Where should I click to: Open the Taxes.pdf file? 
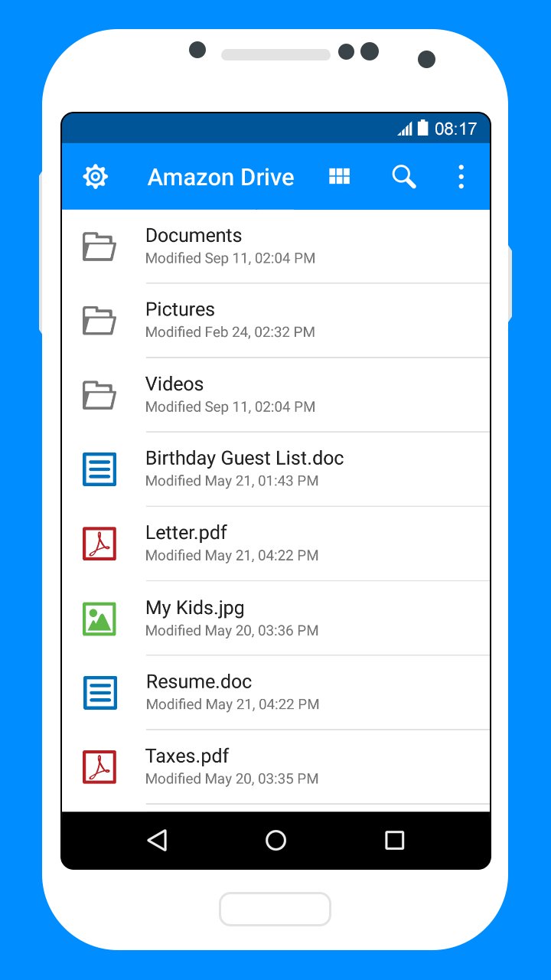[275, 767]
